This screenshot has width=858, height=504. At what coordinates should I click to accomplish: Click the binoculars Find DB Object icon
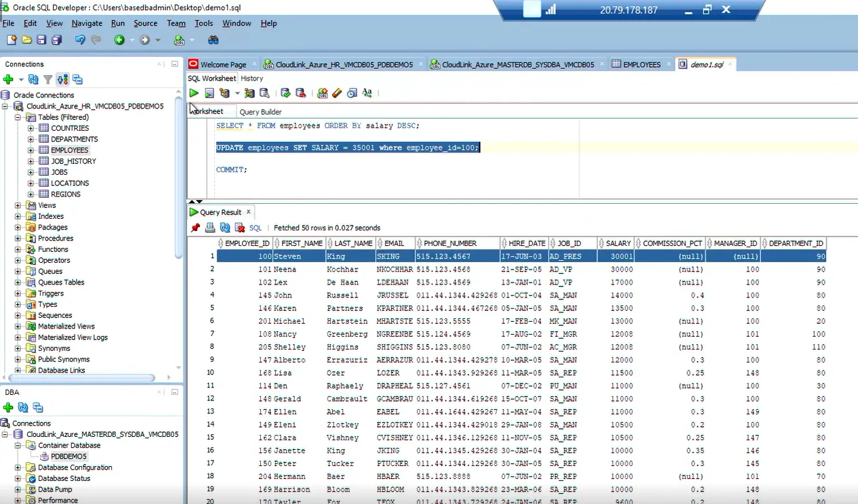[213, 40]
